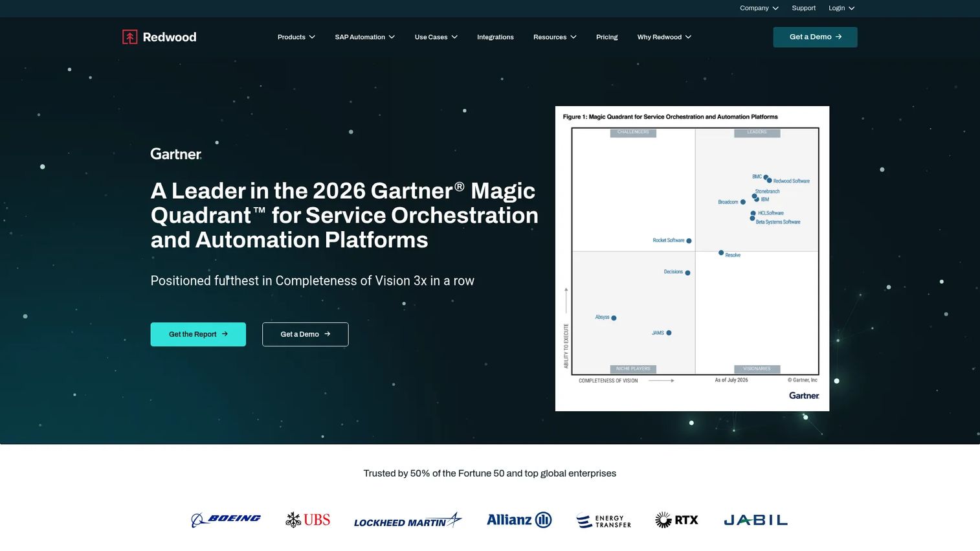Open the Gartner Magic Quadrant chart image
Screen dimensions: 980x551
[692, 258]
